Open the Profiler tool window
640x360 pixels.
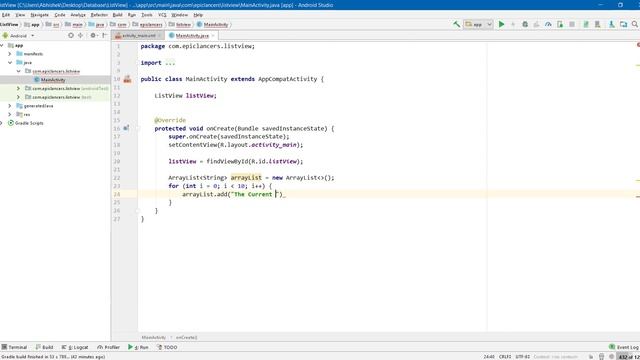(x=109, y=347)
